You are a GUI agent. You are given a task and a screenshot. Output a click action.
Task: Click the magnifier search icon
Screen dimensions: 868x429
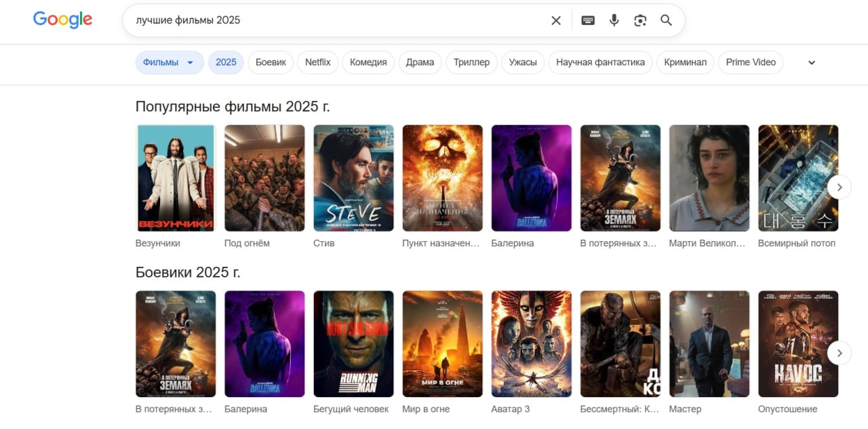pyautogui.click(x=667, y=20)
